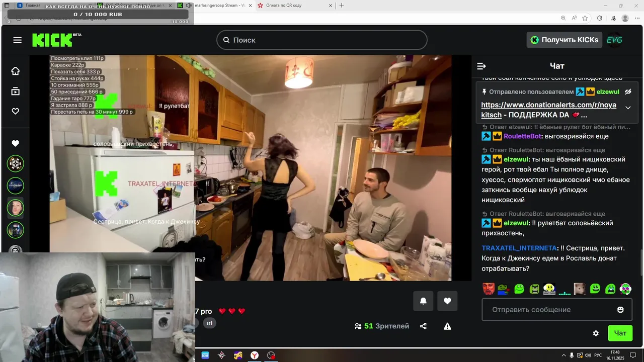Open emoji picker in chat input
The height and width of the screenshot is (362, 644).
click(620, 310)
